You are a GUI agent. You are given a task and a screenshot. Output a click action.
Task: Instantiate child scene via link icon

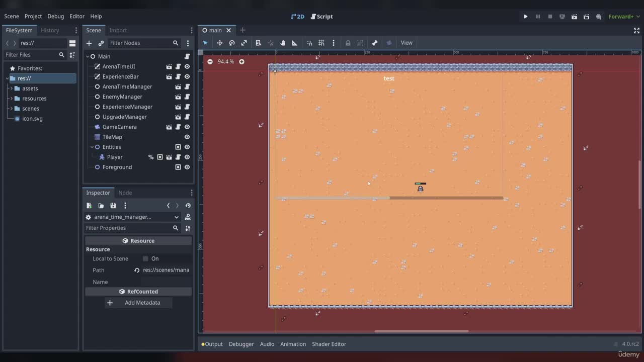101,43
